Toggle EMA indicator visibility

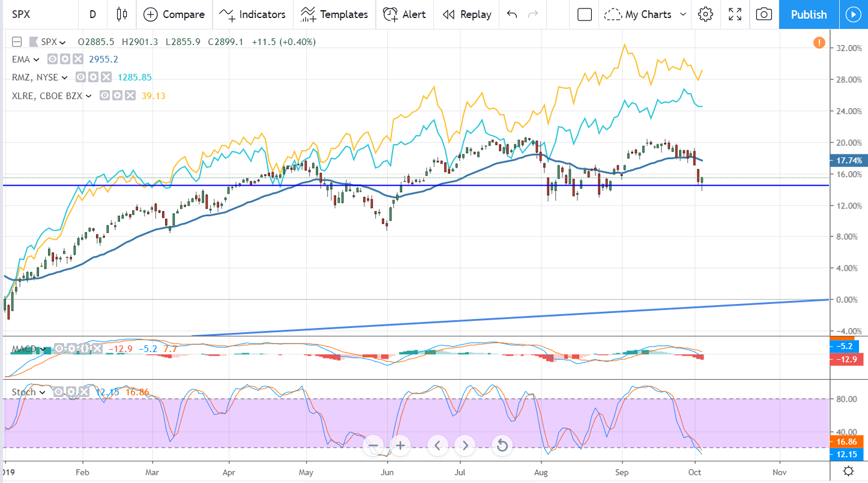click(52, 59)
